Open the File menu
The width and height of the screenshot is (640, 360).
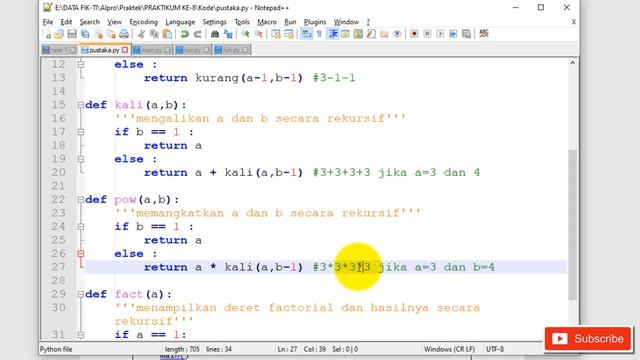pyautogui.click(x=48, y=22)
